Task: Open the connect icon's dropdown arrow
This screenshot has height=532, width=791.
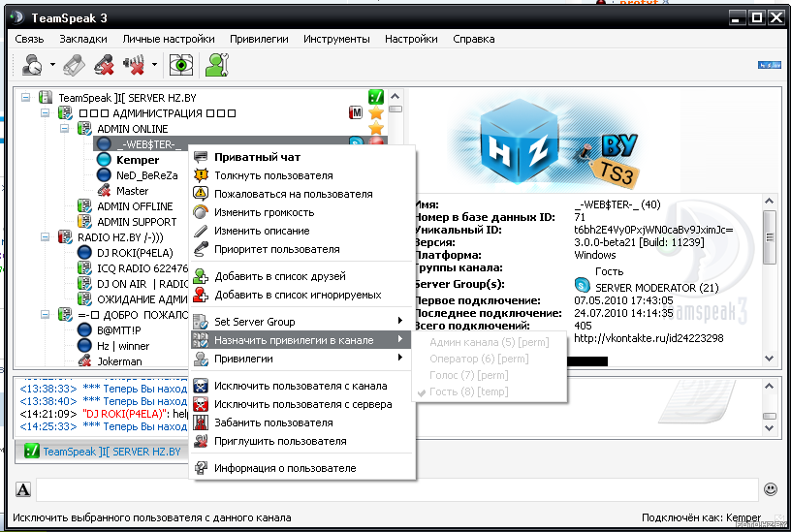Action: (x=52, y=65)
